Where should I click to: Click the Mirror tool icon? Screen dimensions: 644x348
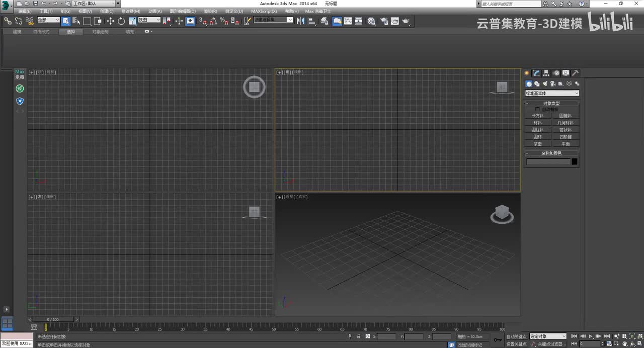pos(300,21)
